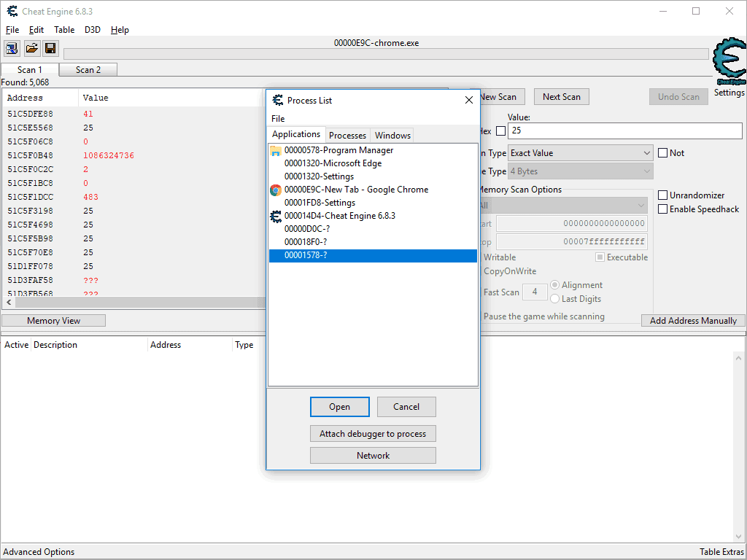This screenshot has width=747, height=560.
Task: Open the Table menu
Action: coord(64,29)
